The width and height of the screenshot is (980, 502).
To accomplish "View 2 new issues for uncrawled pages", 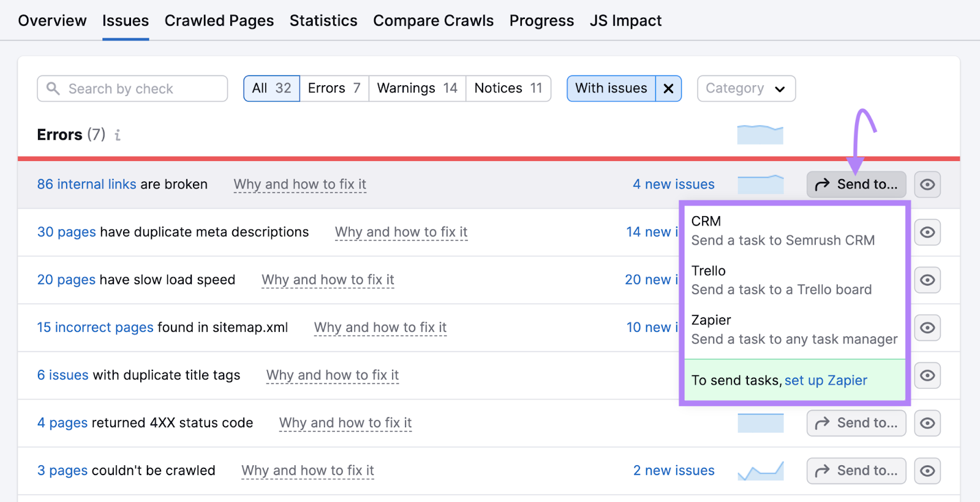I will (674, 471).
